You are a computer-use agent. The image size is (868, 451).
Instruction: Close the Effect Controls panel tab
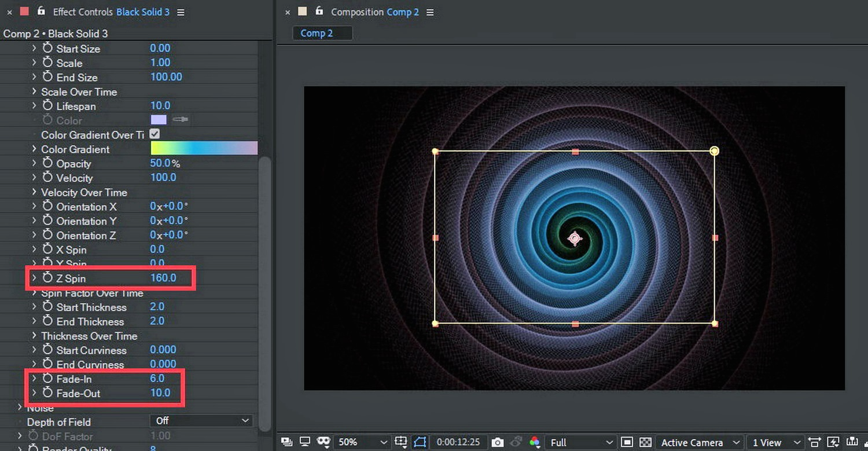pyautogui.click(x=9, y=12)
